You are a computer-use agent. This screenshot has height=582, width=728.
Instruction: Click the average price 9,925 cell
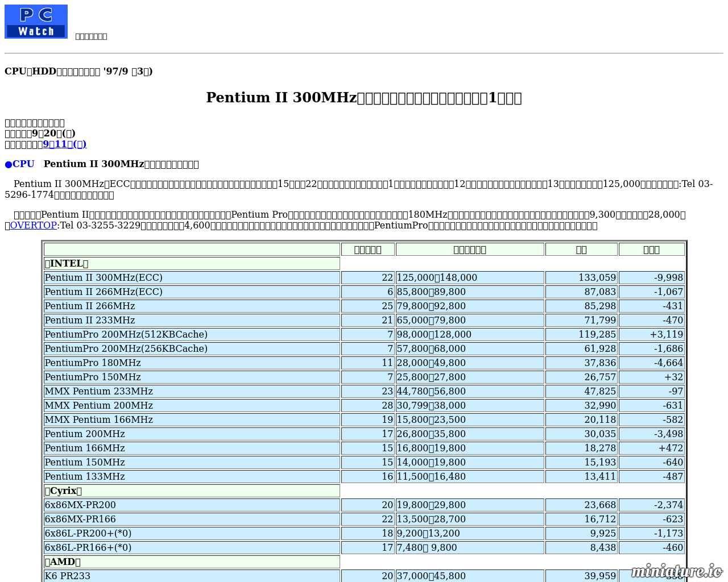point(581,533)
